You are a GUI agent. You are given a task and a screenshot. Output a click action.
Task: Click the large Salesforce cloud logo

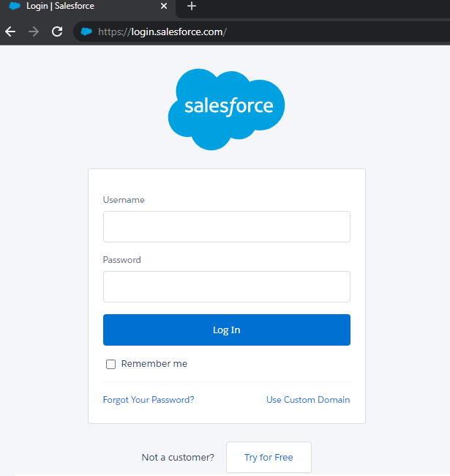tap(227, 108)
